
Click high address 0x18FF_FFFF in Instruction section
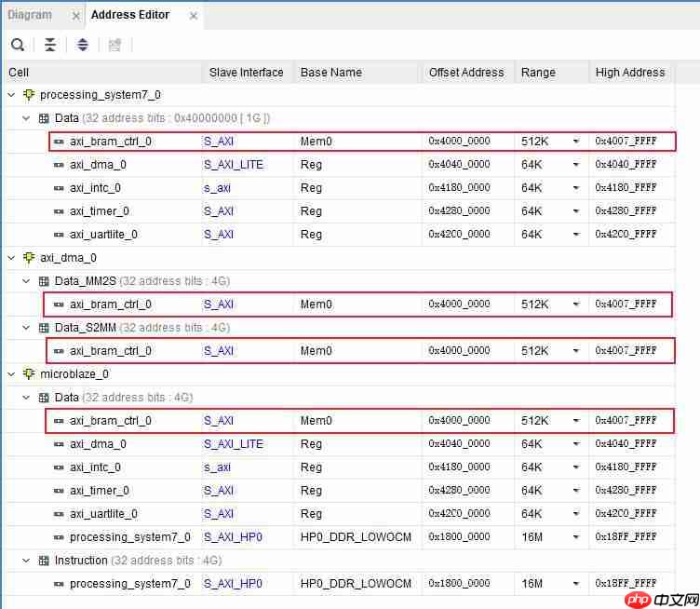click(x=626, y=583)
